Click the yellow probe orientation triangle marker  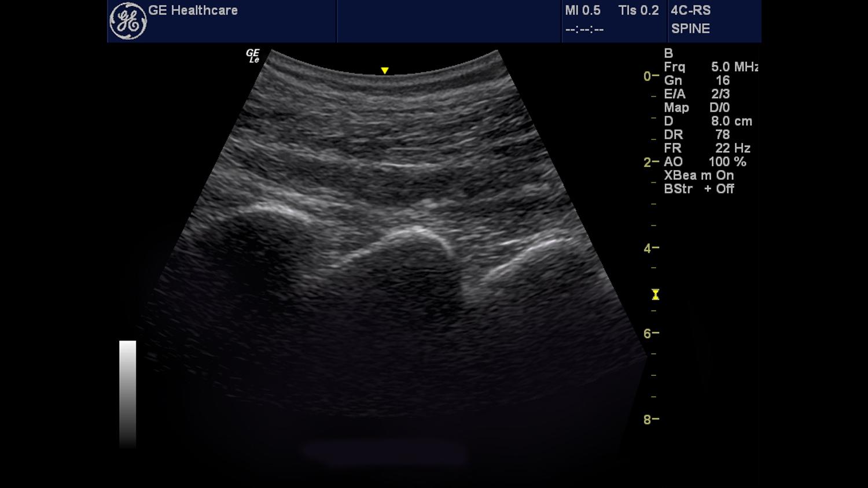[385, 71]
